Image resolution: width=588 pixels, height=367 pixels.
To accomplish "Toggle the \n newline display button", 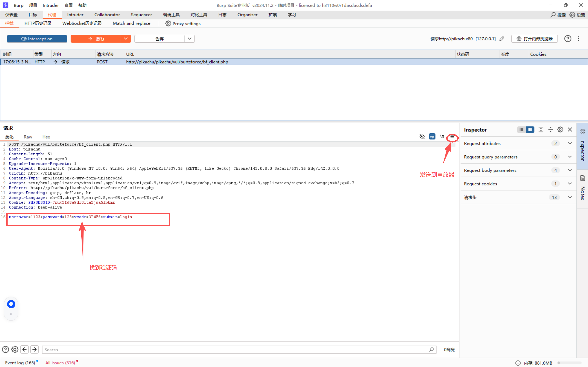I will tap(442, 136).
